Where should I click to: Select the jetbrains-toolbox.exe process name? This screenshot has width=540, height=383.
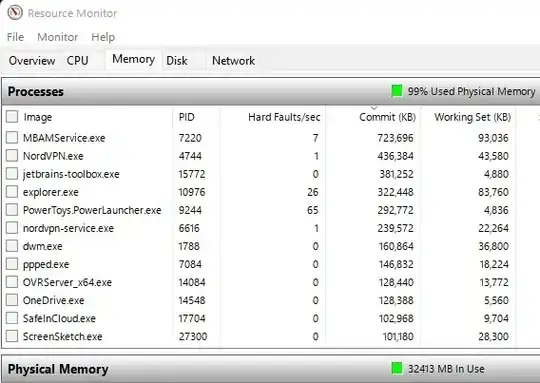click(71, 174)
